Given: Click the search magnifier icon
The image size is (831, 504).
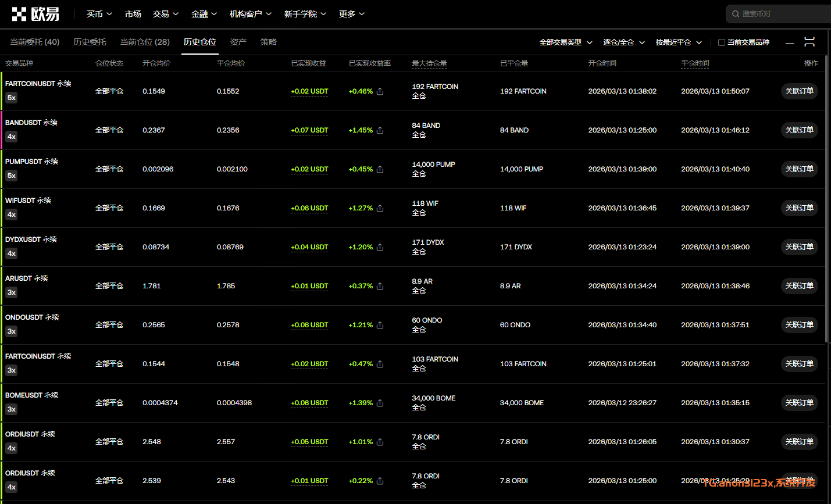Looking at the screenshot, I should coord(736,14).
